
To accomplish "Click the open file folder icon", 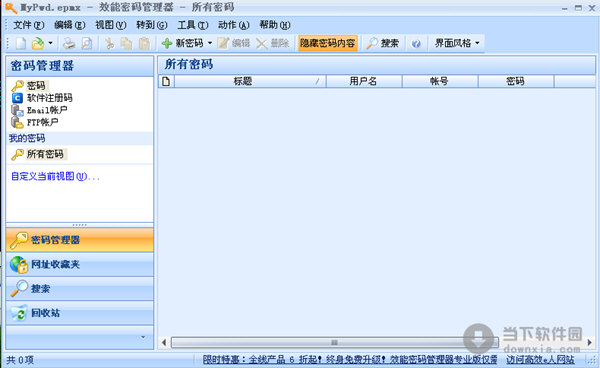I will [38, 43].
